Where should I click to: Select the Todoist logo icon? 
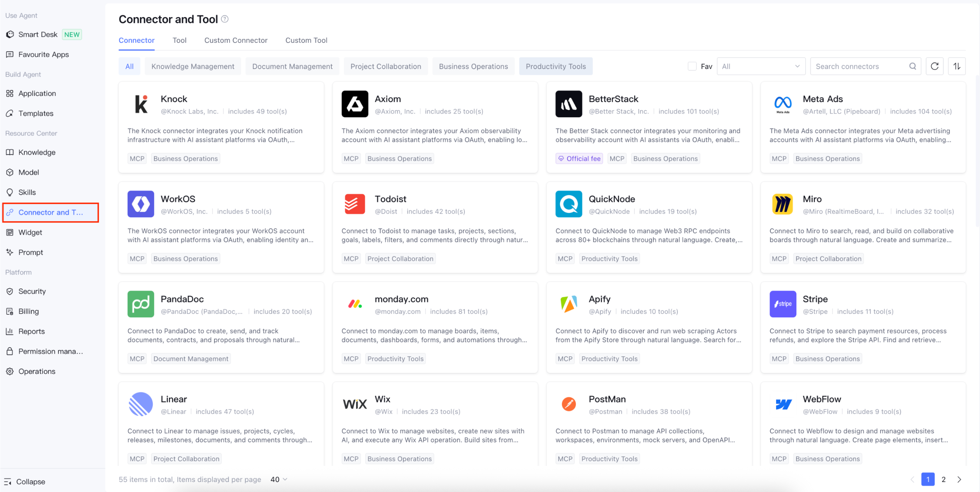click(x=354, y=204)
